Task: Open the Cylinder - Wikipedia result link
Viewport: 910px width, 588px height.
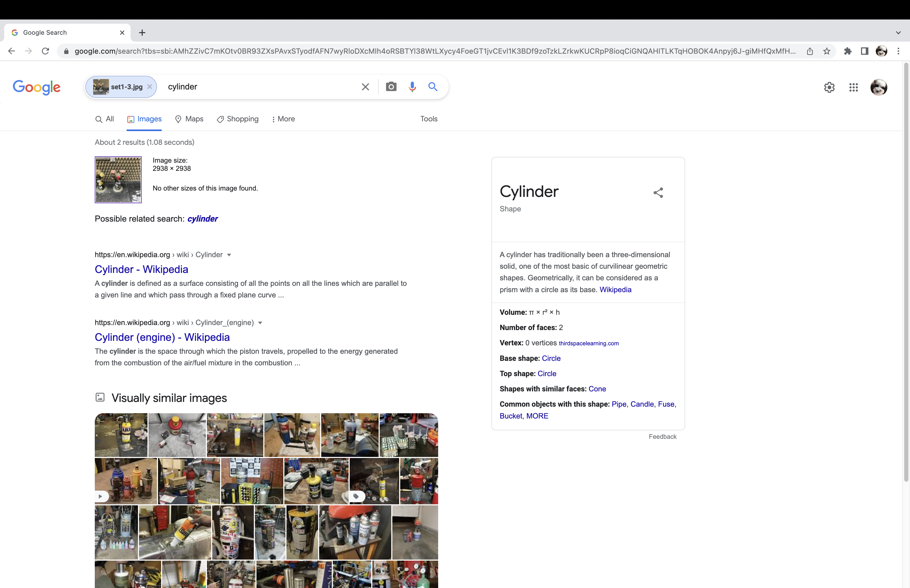Action: [x=141, y=270]
